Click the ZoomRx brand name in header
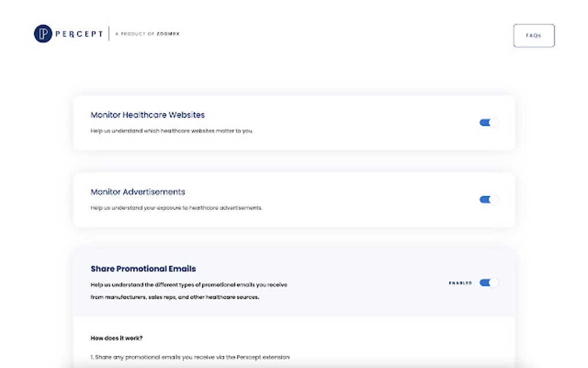588x368 pixels. 168,34
